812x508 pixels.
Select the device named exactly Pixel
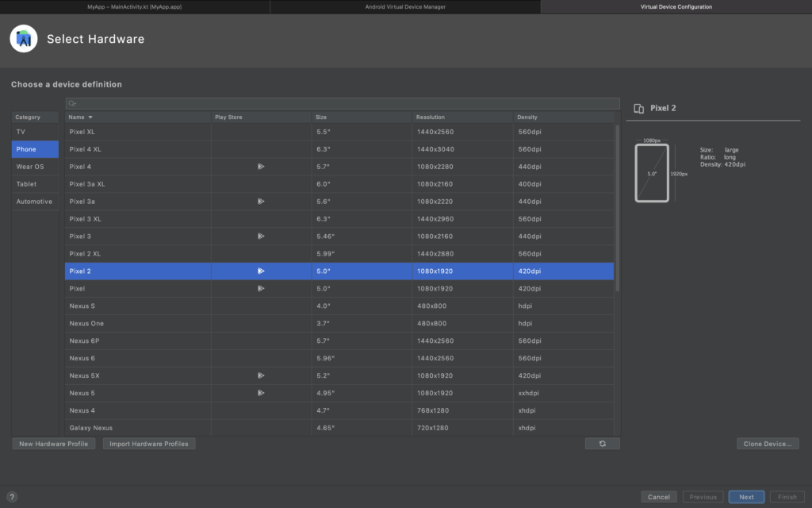tap(77, 288)
